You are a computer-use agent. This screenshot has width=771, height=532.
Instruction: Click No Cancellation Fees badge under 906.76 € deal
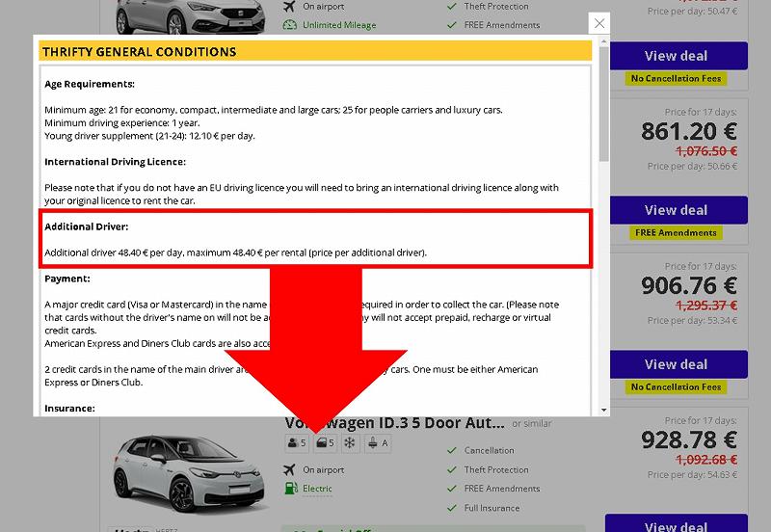coord(676,387)
